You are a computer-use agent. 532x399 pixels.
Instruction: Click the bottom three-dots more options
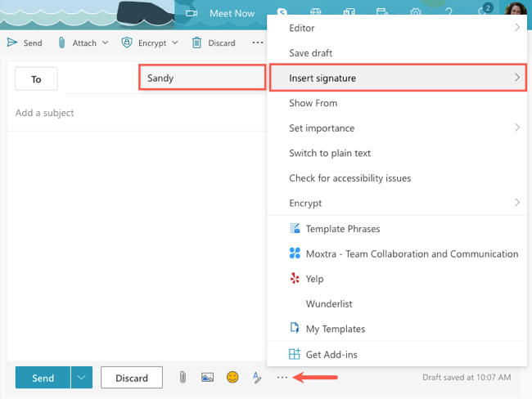[282, 378]
